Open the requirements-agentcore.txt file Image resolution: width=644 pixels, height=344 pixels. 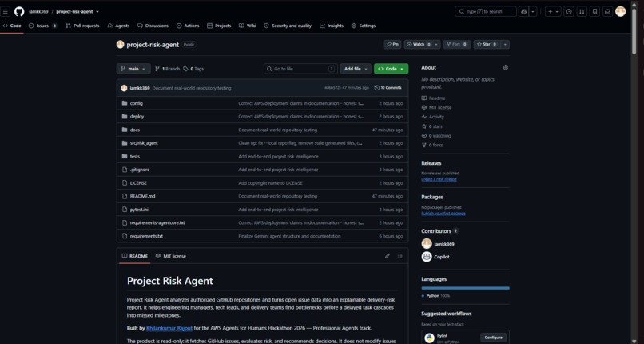coord(157,222)
